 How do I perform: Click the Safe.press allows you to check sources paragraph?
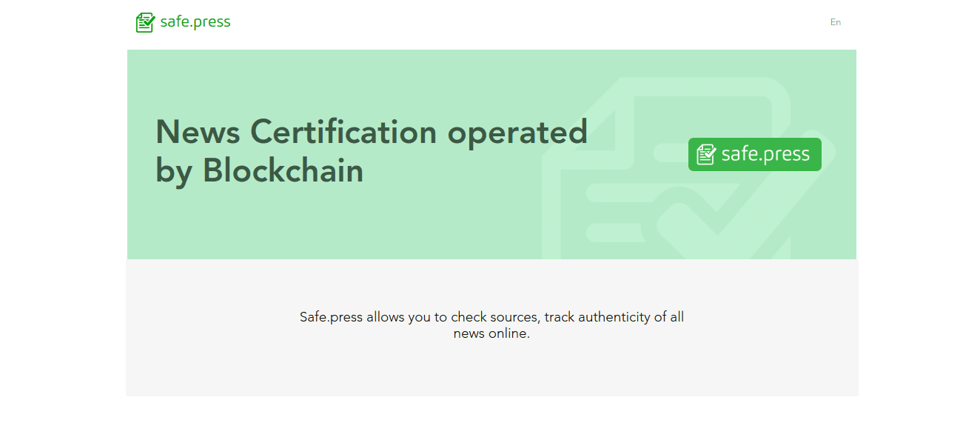tap(491, 325)
